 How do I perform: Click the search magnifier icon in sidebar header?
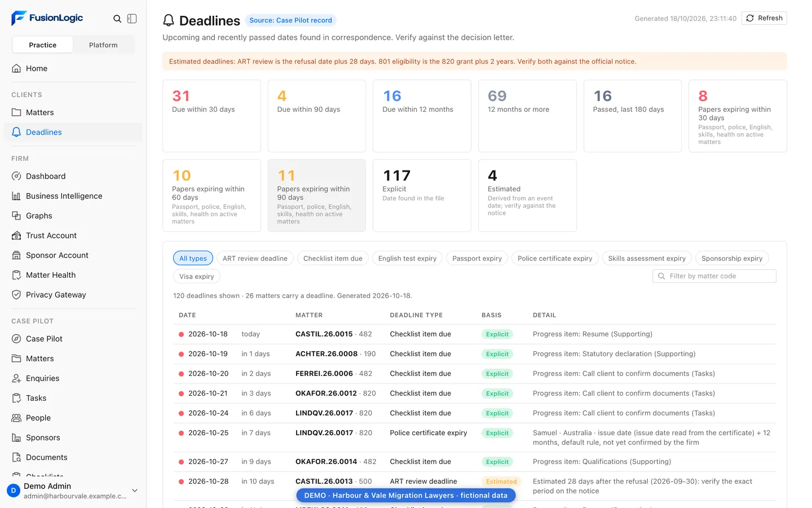coord(117,19)
